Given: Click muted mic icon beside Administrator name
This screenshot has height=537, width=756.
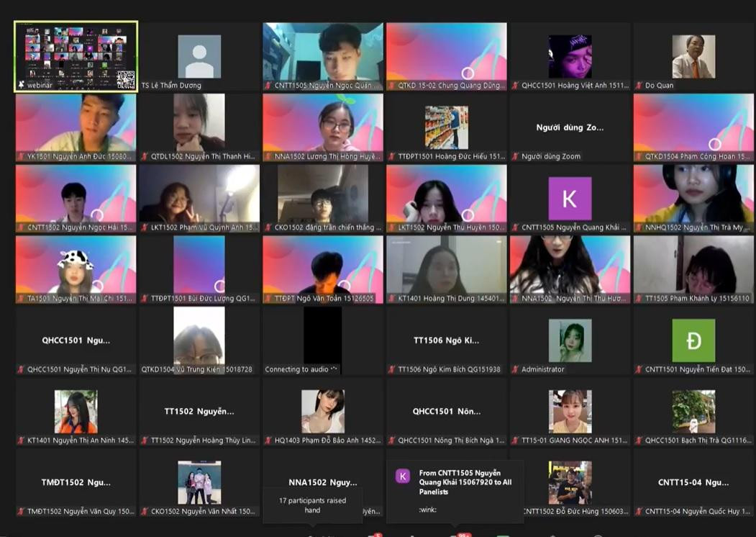Looking at the screenshot, I should (x=514, y=369).
